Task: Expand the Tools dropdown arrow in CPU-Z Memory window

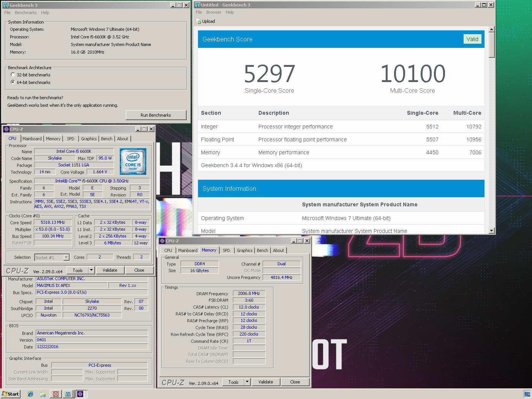Action: [247, 382]
